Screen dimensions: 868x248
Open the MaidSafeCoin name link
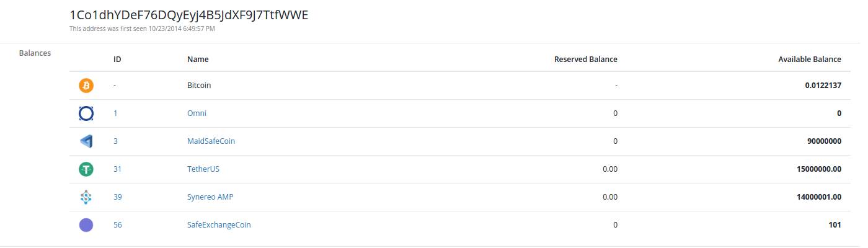(x=211, y=141)
